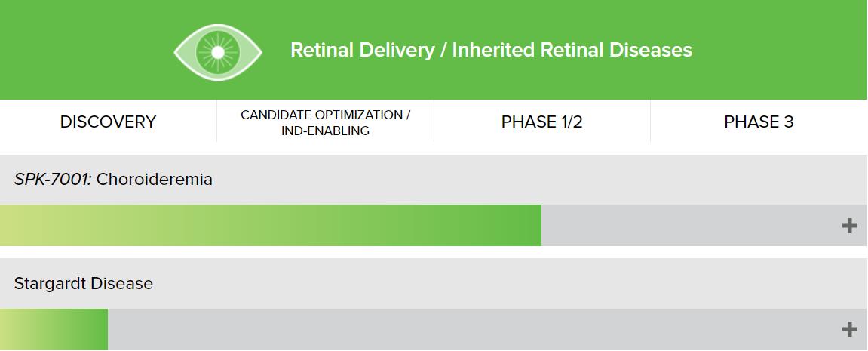This screenshot has width=868, height=351.
Task: Click the word Choroideremia in the first row
Action: [155, 180]
